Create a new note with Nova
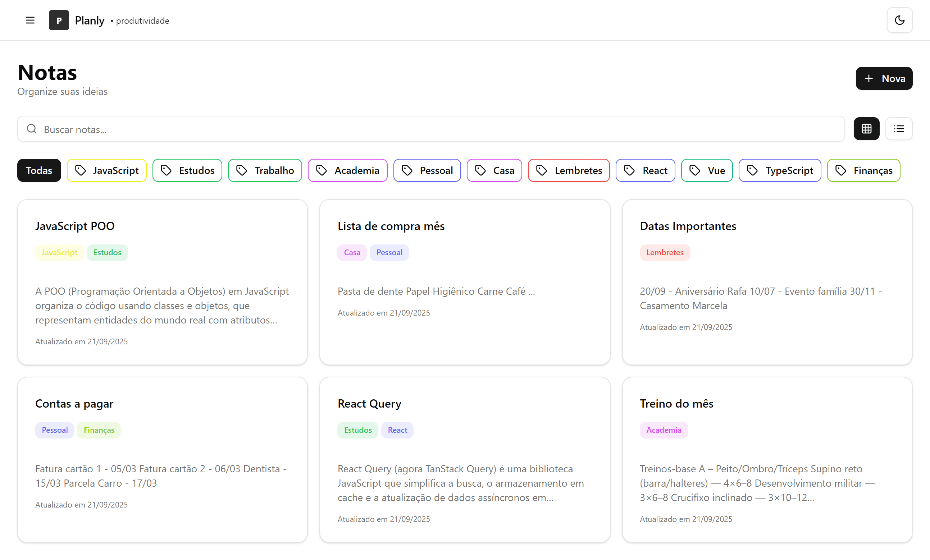The image size is (930, 560). click(884, 78)
